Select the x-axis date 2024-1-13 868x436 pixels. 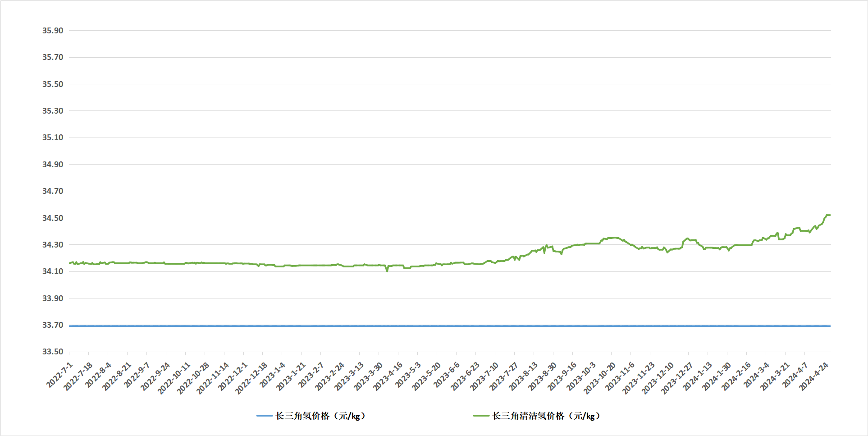pyautogui.click(x=698, y=376)
